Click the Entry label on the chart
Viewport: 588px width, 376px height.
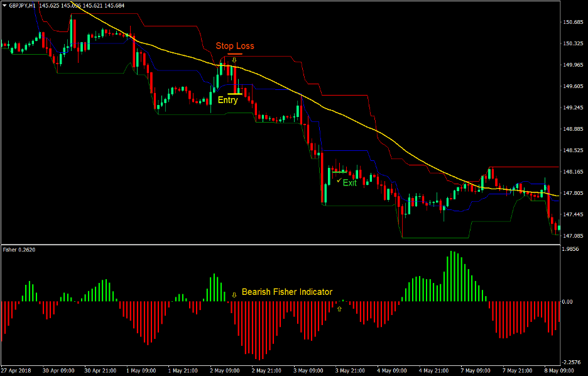pos(228,100)
